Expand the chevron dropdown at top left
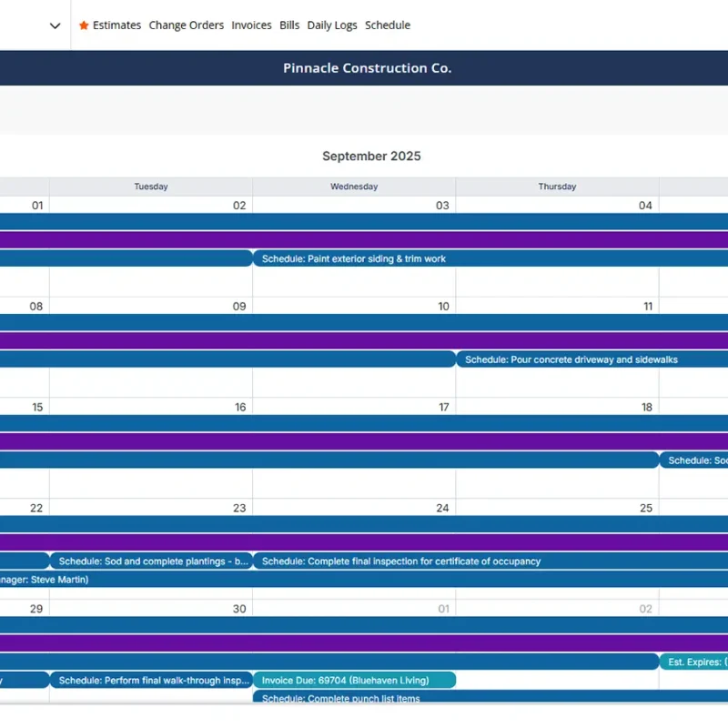728x728 pixels. (x=55, y=25)
